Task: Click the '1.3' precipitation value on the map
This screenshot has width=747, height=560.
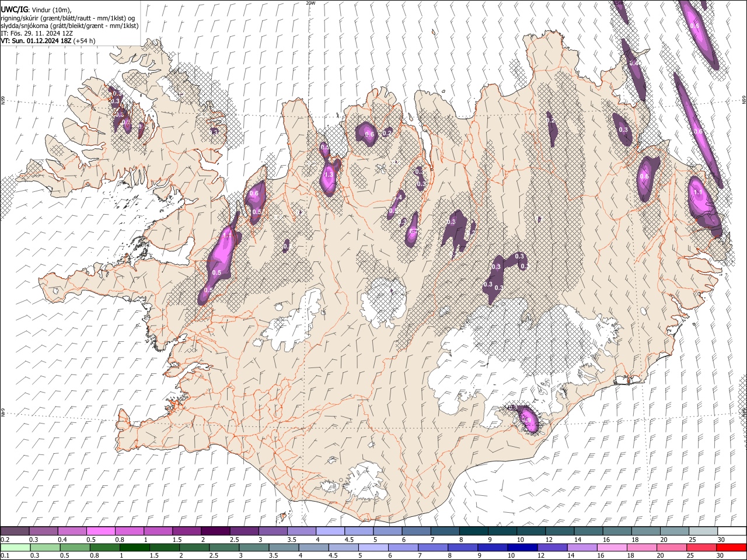Action: (x=328, y=174)
